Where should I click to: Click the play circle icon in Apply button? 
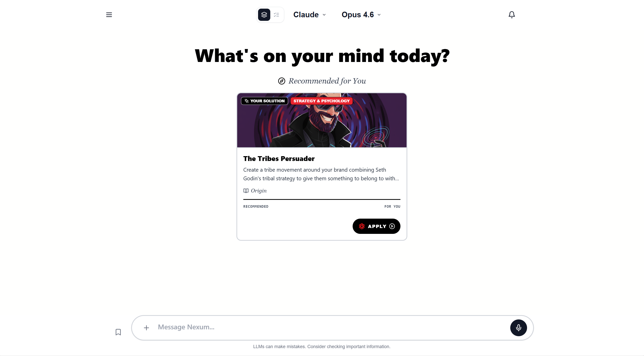coord(392,226)
